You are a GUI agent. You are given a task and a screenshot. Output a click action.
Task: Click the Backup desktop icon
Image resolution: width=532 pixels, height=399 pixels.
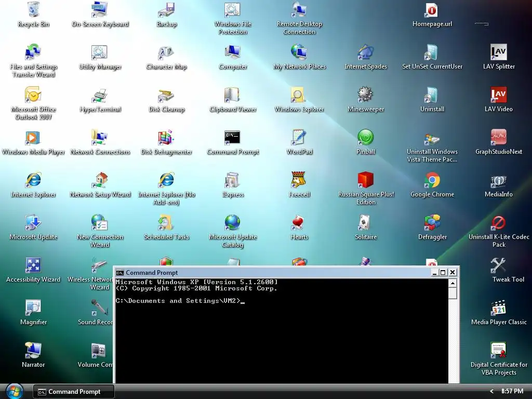pos(166,10)
